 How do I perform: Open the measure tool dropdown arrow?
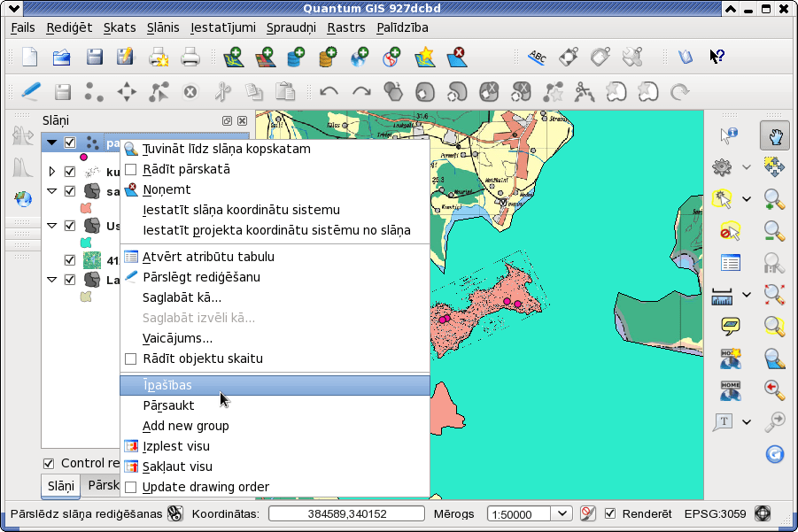coord(747,295)
